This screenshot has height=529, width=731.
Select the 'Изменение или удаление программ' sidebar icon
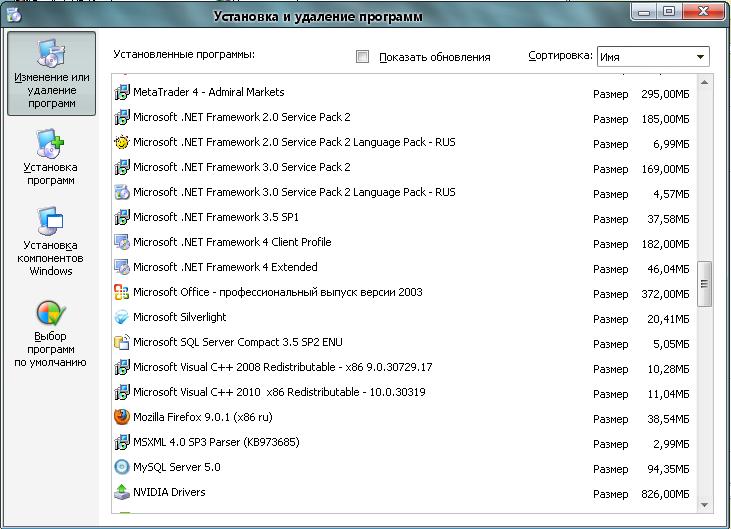coord(51,74)
